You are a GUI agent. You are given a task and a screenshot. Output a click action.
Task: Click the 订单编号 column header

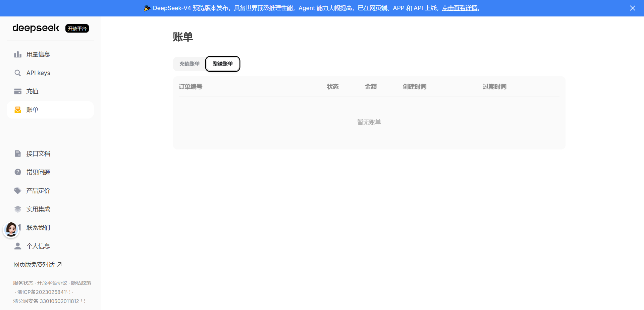tap(191, 87)
